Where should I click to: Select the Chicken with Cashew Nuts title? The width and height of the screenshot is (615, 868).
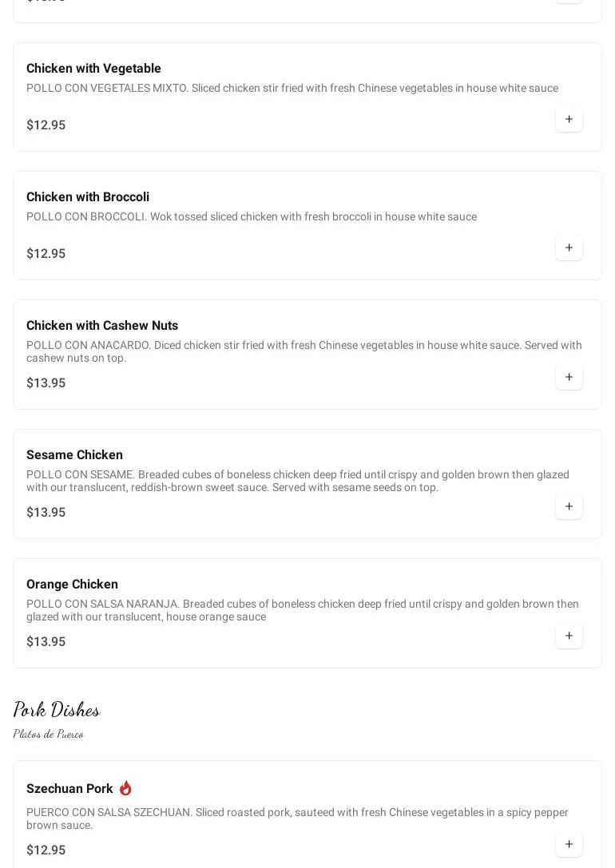pyautogui.click(x=102, y=326)
